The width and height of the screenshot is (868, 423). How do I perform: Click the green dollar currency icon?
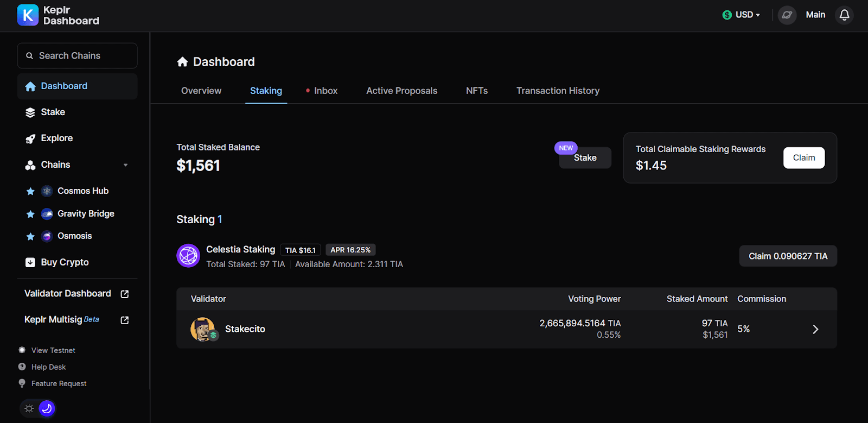click(727, 15)
